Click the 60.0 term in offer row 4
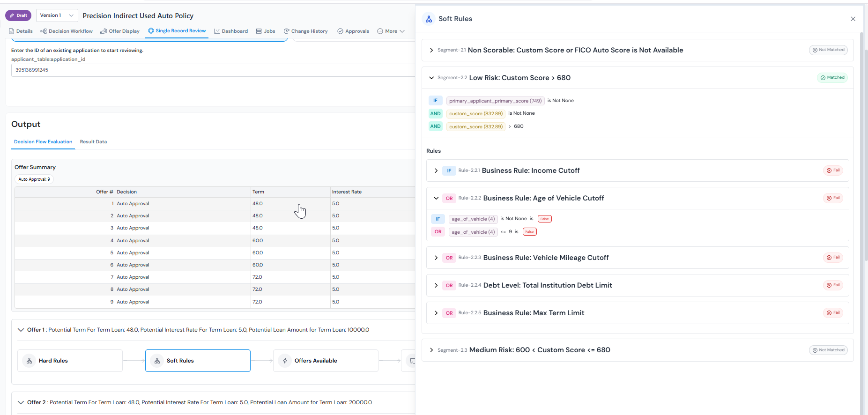Viewport: 868px width, 415px height. 258,241
